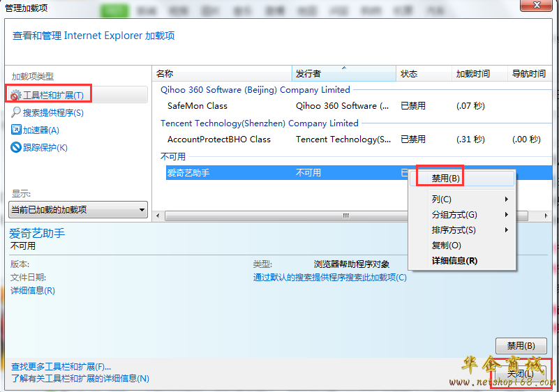Click the add-on list horizontal scrollbar thumb
The height and width of the screenshot is (392, 559).
[346, 216]
